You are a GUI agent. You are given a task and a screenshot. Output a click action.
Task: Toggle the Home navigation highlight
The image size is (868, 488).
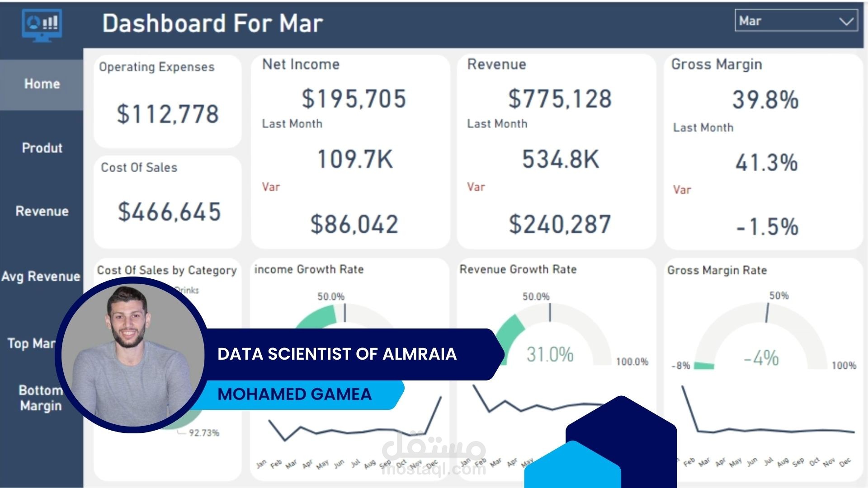pyautogui.click(x=41, y=84)
